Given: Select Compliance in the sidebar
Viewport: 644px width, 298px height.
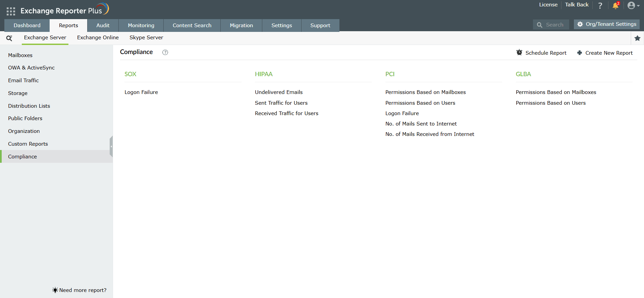Looking at the screenshot, I should click(x=56, y=156).
